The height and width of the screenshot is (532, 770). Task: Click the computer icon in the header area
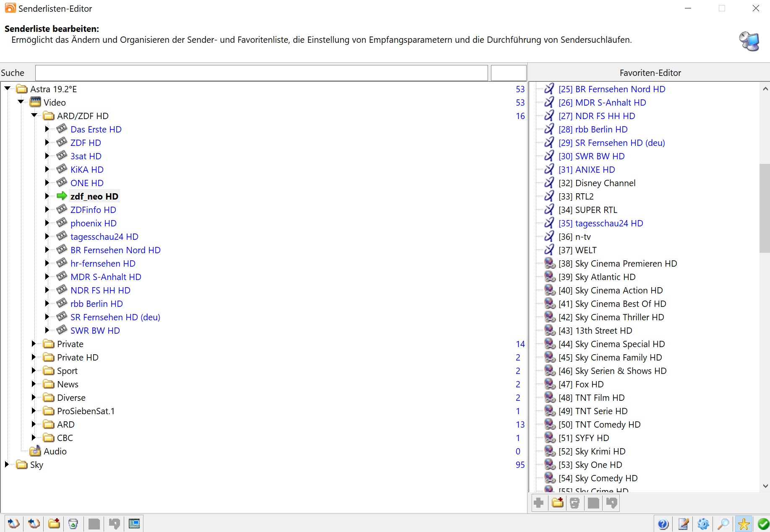coord(749,41)
